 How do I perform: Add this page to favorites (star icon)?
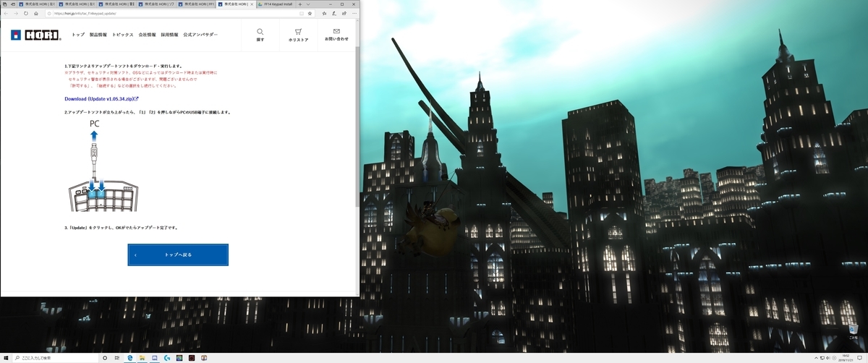tap(310, 14)
